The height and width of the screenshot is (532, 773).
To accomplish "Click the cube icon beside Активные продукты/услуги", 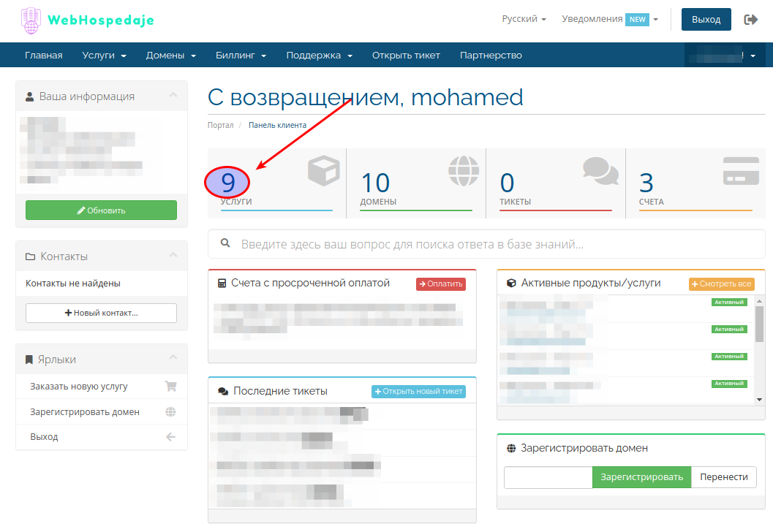I will pyautogui.click(x=511, y=284).
